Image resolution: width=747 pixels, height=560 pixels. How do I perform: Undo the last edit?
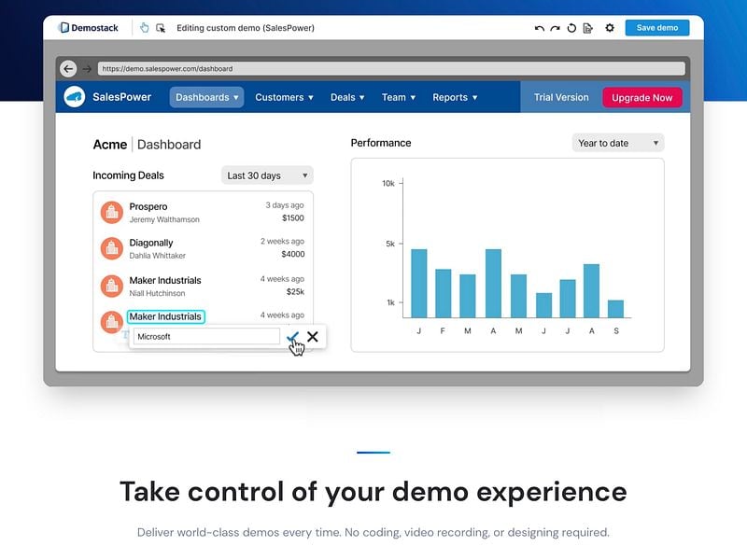tap(540, 28)
